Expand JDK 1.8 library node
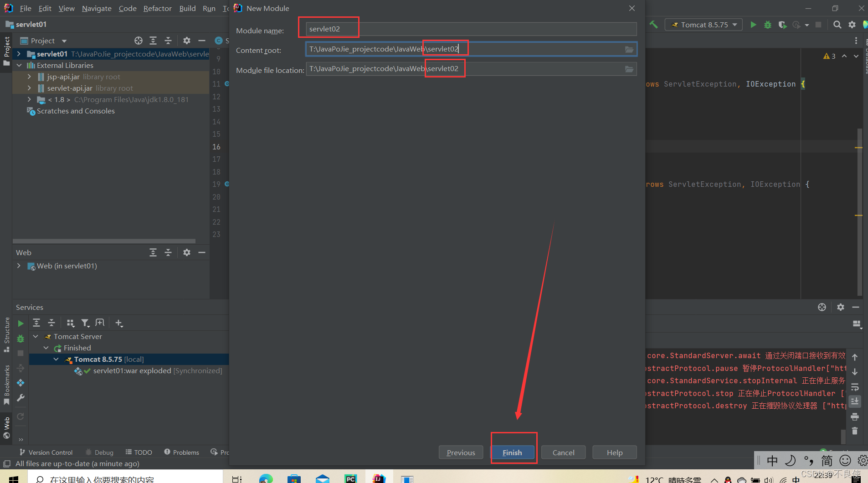The image size is (868, 483). click(29, 99)
